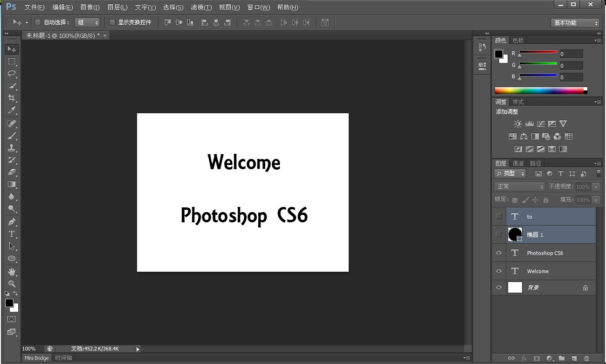Screen dimensions: 606x364
Task: Open the Mini Bridge panel
Action: click(x=37, y=358)
